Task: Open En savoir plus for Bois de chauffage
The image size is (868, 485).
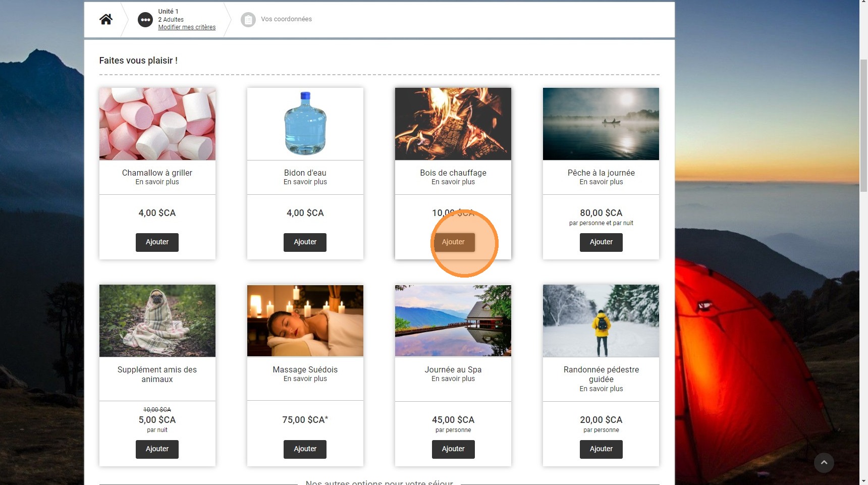Action: coord(453,182)
